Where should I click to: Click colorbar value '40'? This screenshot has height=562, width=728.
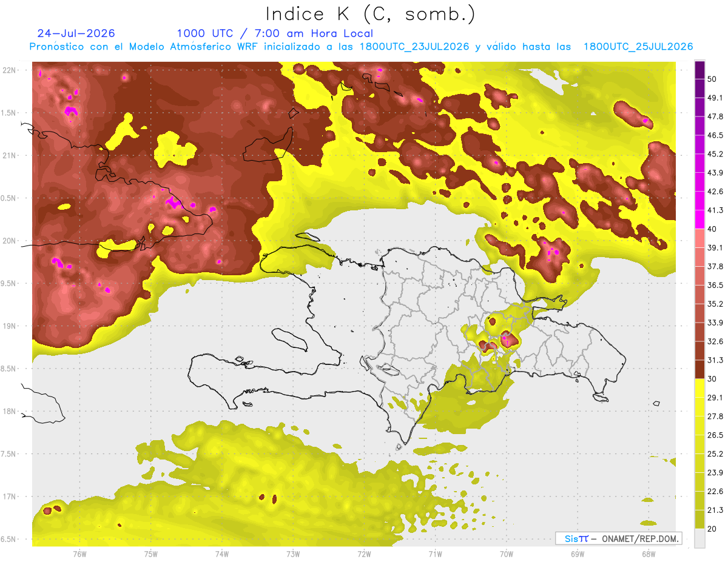[712, 229]
